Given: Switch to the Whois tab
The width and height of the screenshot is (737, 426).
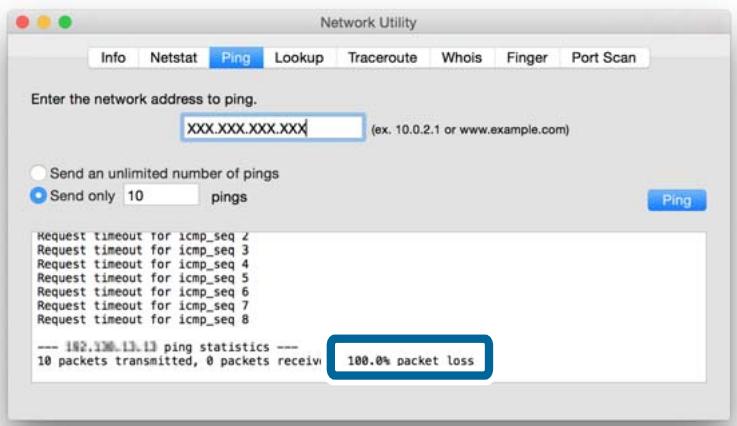Looking at the screenshot, I should [x=462, y=58].
